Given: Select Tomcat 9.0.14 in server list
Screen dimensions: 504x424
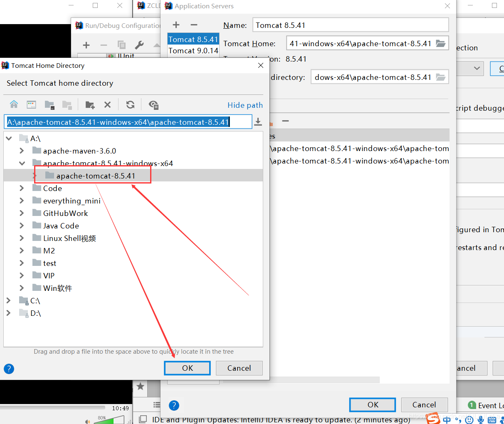Looking at the screenshot, I should [x=193, y=50].
